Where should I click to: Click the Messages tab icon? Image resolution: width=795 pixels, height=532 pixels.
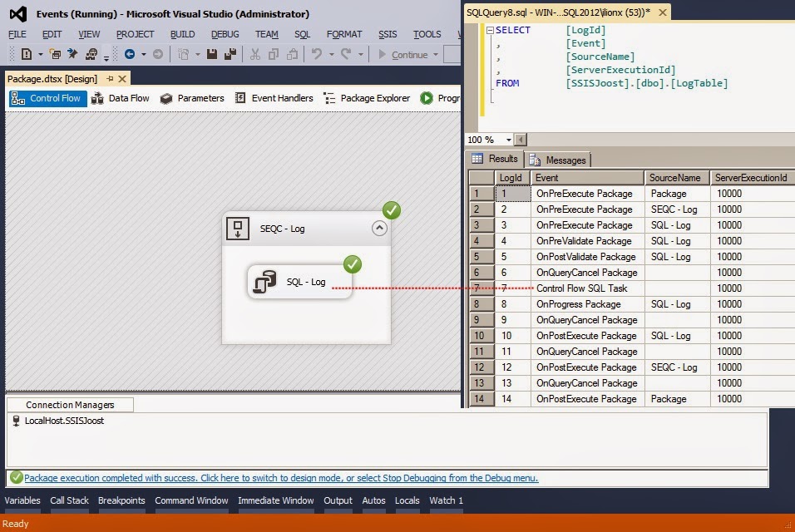[x=535, y=160]
